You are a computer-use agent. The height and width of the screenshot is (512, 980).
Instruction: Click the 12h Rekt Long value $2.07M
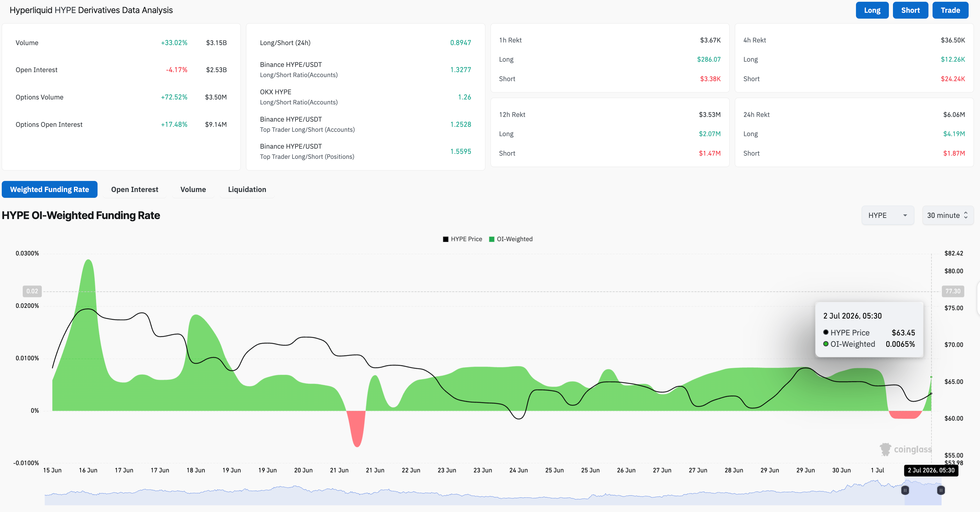(710, 134)
